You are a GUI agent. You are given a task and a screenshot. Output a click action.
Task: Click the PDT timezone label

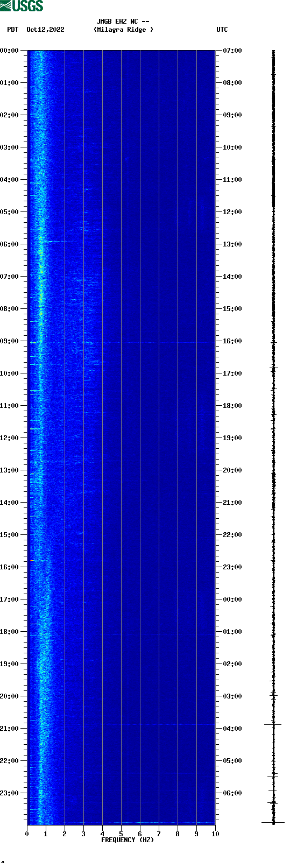pyautogui.click(x=12, y=30)
